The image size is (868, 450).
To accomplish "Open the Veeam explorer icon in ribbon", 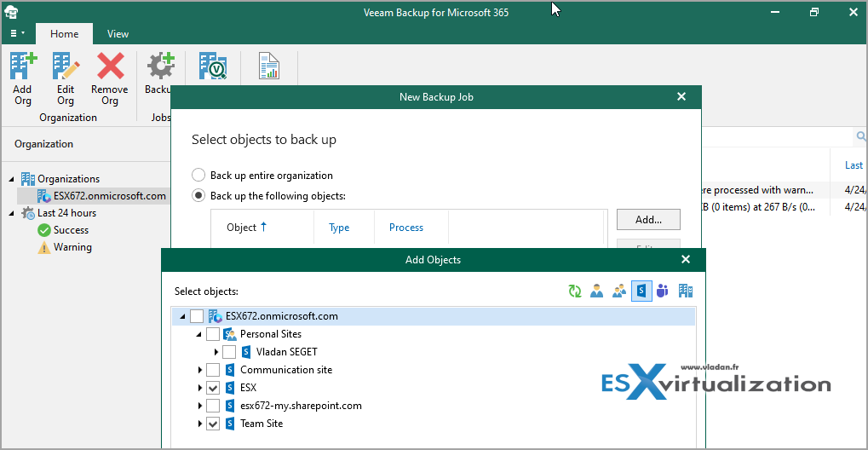I will tap(213, 67).
